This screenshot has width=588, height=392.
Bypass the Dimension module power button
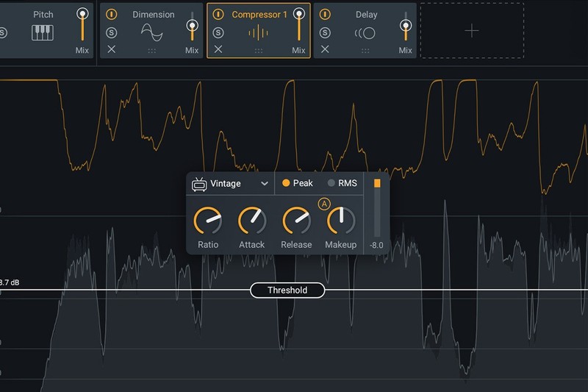[111, 14]
